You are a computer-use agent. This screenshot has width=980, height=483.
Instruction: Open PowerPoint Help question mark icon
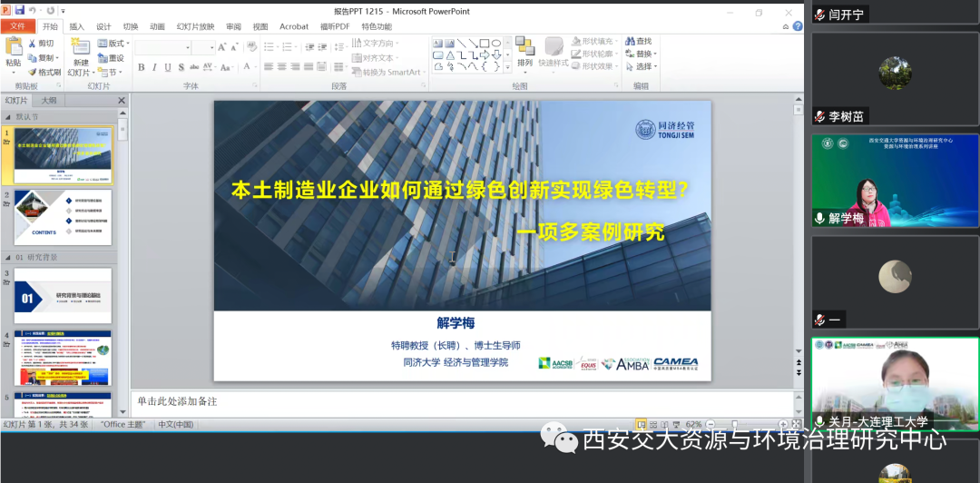coord(798,27)
